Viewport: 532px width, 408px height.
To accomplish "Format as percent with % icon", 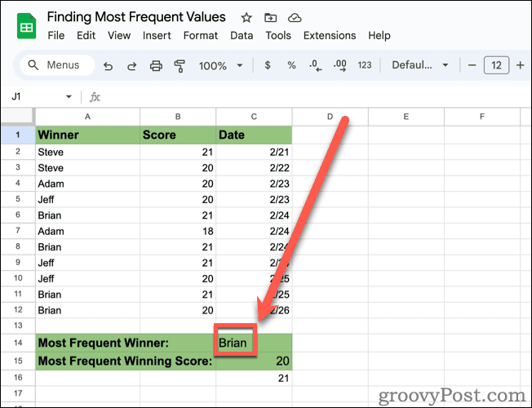I will click(x=291, y=64).
